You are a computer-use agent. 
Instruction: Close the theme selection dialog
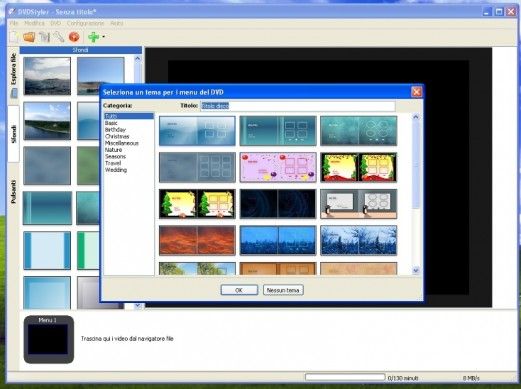coord(416,92)
